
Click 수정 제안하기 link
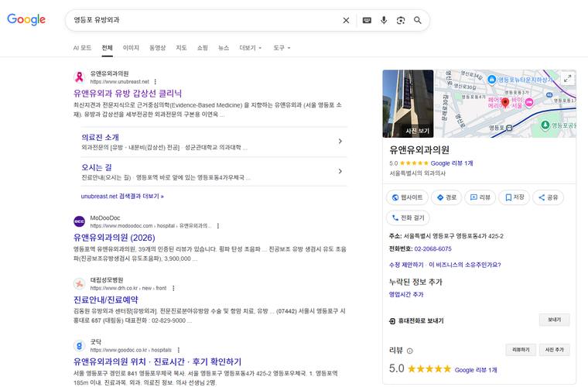tap(406, 265)
